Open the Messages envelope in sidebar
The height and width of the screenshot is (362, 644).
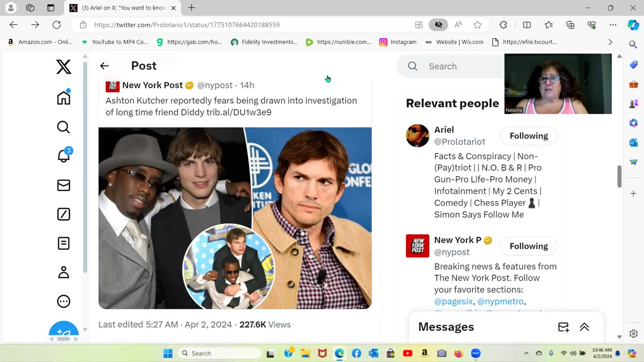pos(63,186)
